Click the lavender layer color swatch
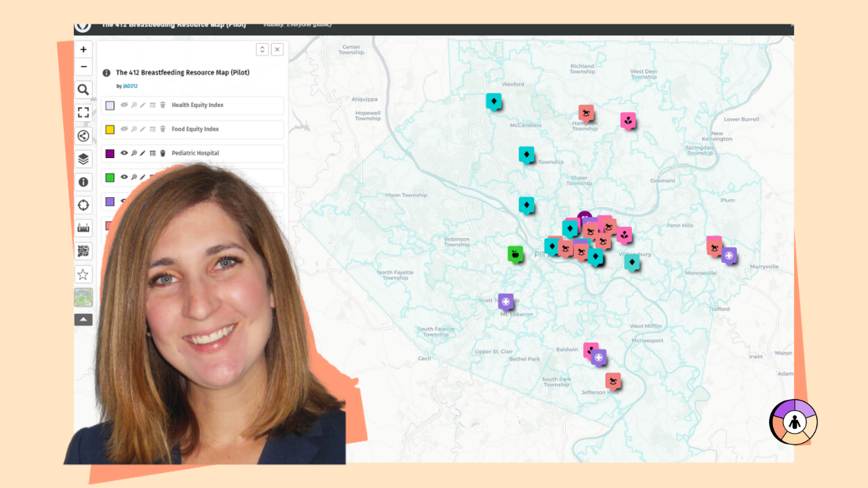This screenshot has width=868, height=488. 110,201
